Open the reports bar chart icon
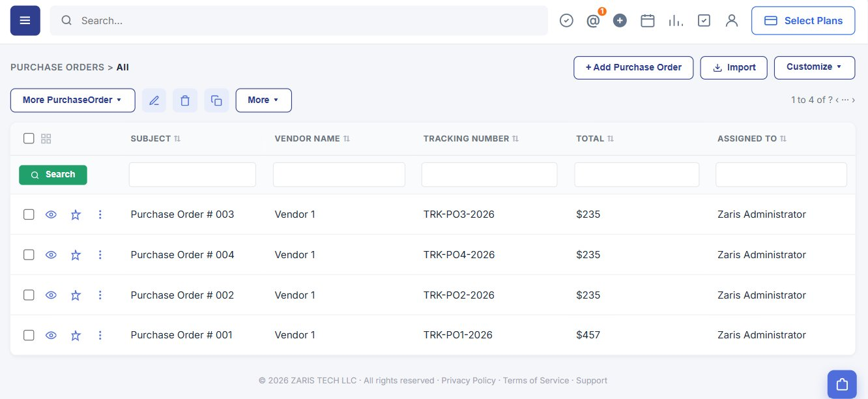This screenshot has height=399, width=868. tap(676, 21)
